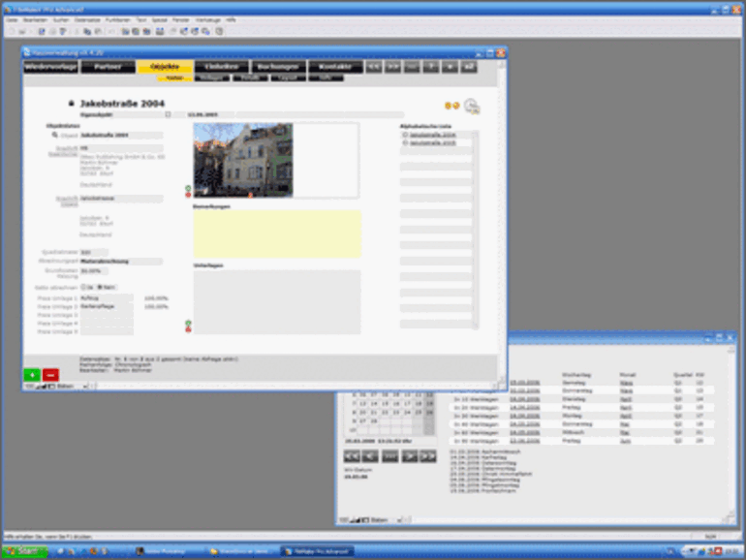Click the question mark help button

tap(431, 67)
